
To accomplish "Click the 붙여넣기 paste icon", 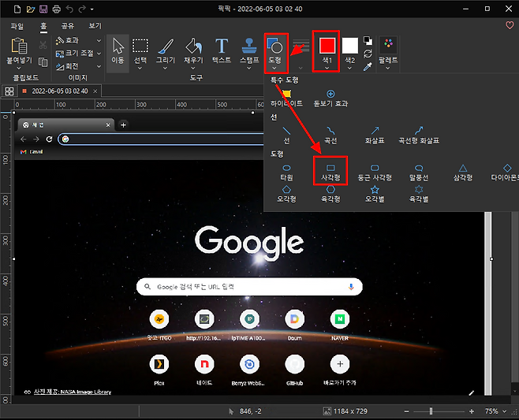I will point(19,46).
